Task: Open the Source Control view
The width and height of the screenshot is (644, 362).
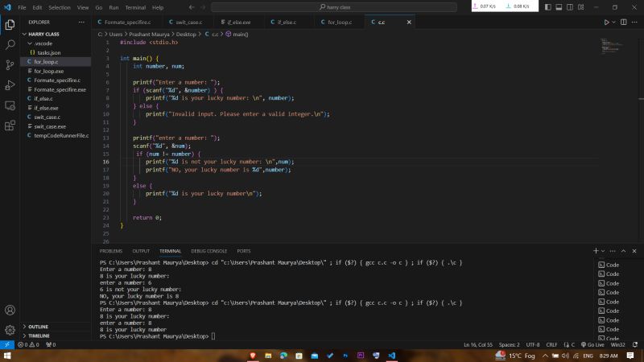Action: [x=10, y=65]
